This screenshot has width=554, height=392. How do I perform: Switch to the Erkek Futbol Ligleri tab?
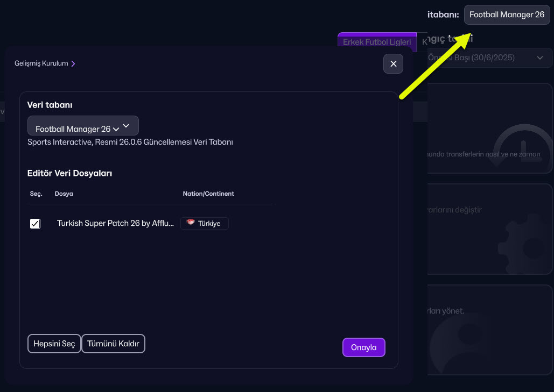pos(376,42)
